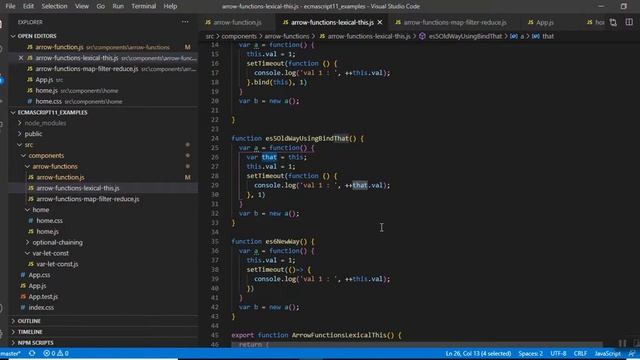640x360 pixels.
Task: Open App.js from Open Editors list
Action: (44, 80)
